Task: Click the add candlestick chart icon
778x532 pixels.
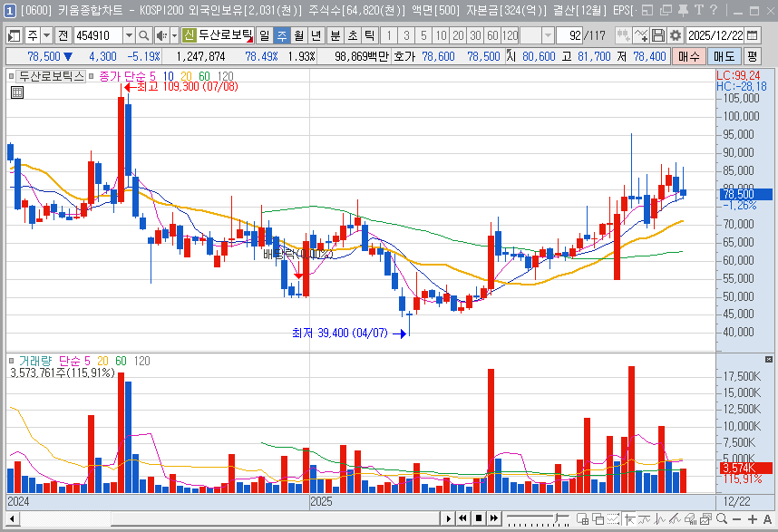Action: pos(623,35)
